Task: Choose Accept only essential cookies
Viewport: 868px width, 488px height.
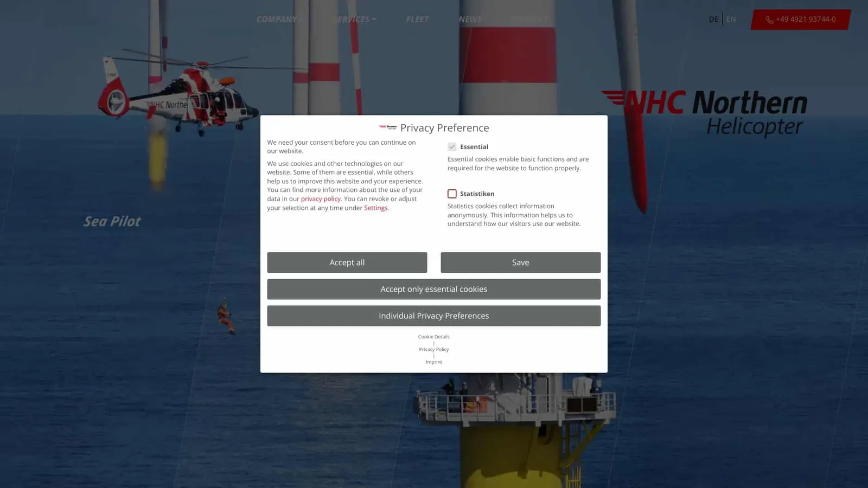Action: pos(434,289)
